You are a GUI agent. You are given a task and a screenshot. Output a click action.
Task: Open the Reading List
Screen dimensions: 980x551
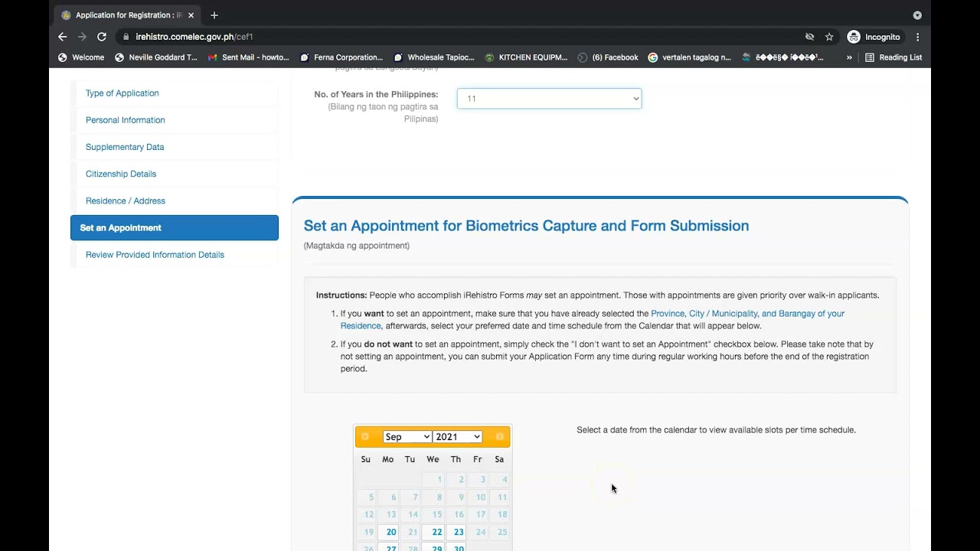(893, 57)
